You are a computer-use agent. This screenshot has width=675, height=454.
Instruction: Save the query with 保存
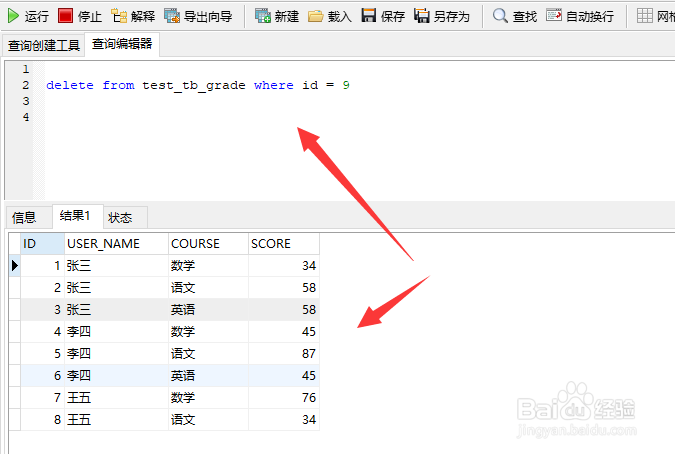pos(383,16)
